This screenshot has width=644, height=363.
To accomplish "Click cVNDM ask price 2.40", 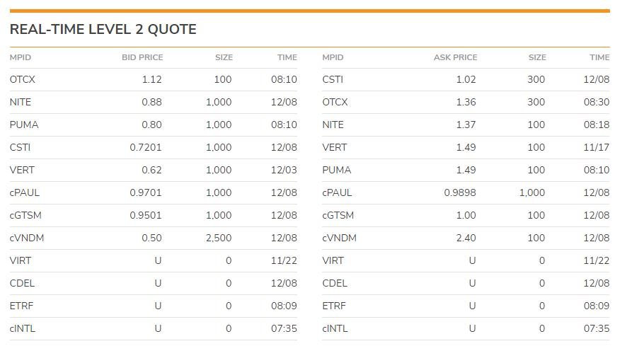I will tap(466, 238).
